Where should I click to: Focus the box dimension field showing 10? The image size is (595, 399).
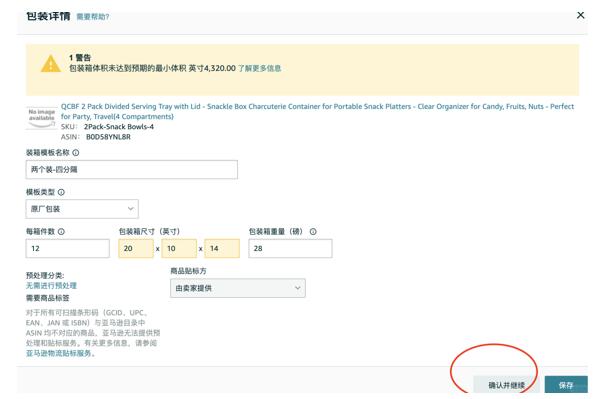coord(179,248)
